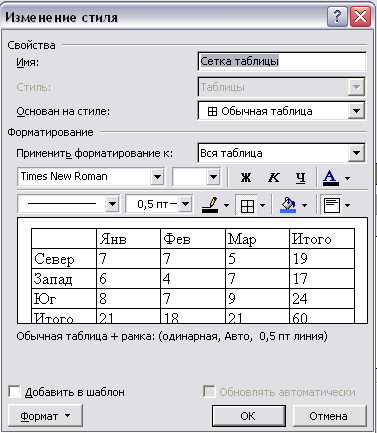This screenshot has width=377, height=433.
Task: Open the line style dropdown
Action: (112, 203)
